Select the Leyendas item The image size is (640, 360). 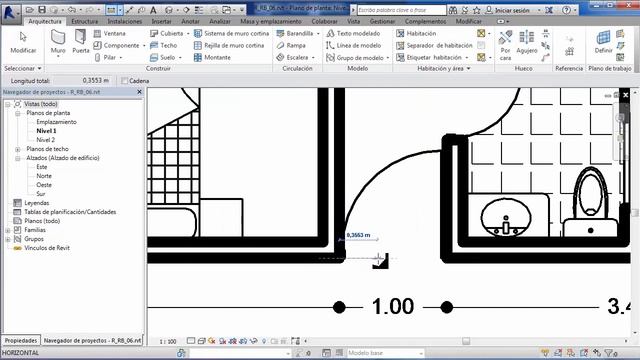(37, 203)
